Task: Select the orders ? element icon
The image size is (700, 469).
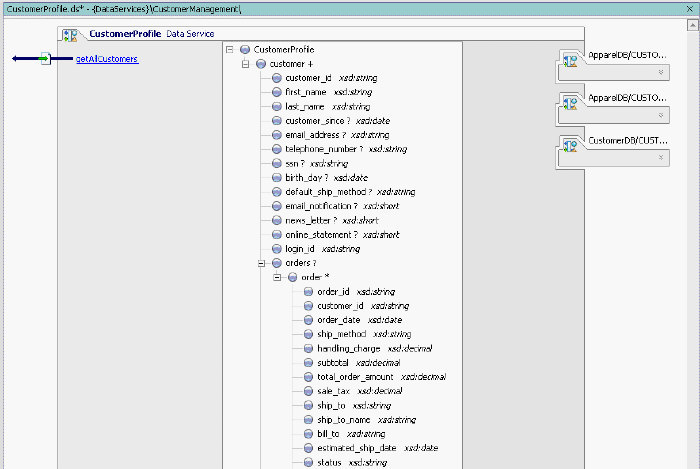Action: [x=277, y=263]
